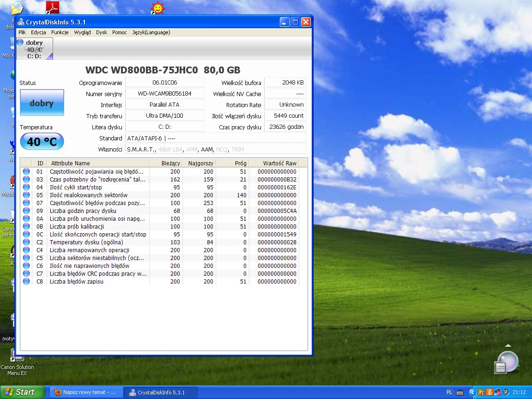Click the status orb for attribute 01
Image resolution: width=532 pixels, height=399 pixels.
pos(26,172)
